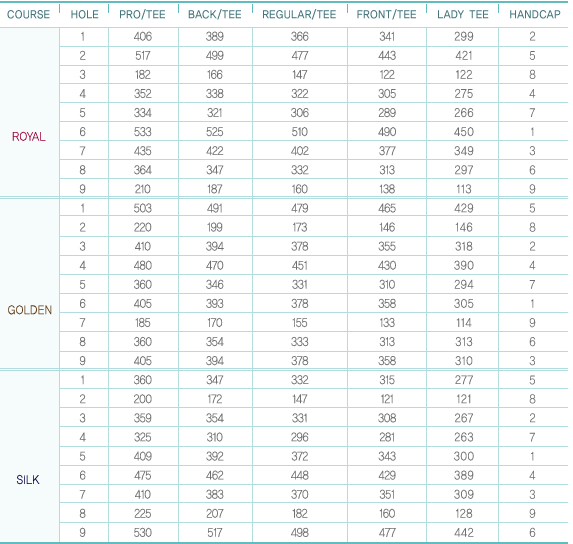Click Royal hole 1 Lady Tee value 299

pos(464,37)
